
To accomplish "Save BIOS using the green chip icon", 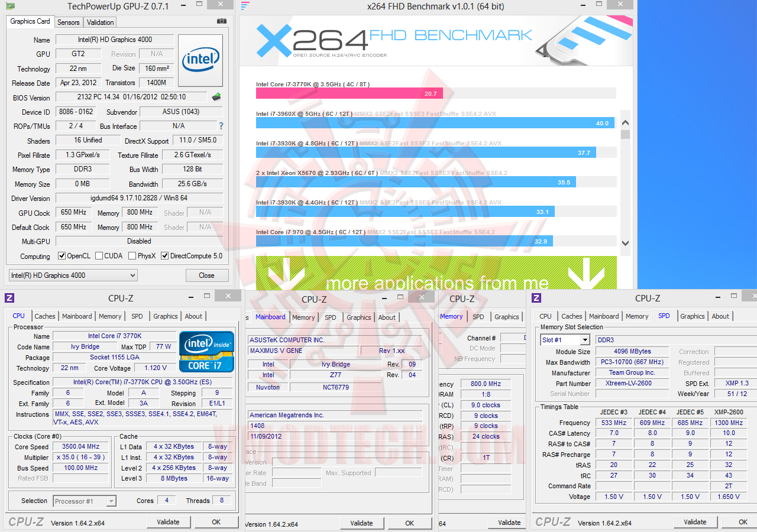I will [x=216, y=97].
